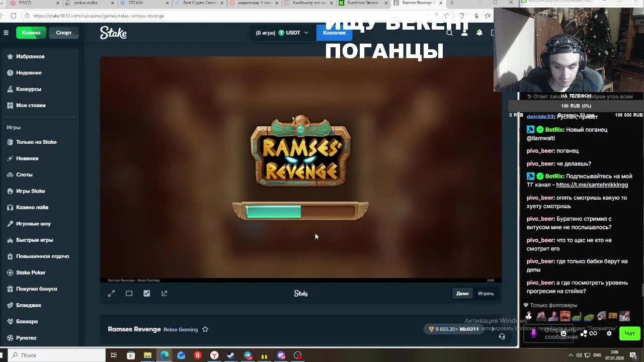Send message with the Чат button
Viewport: 644px width, 362px height.
630,333
